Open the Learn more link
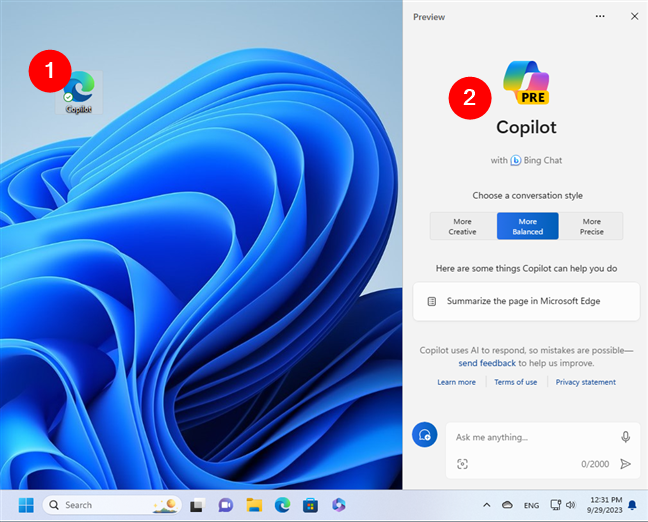Viewport: 648px width, 522px height. 456,382
